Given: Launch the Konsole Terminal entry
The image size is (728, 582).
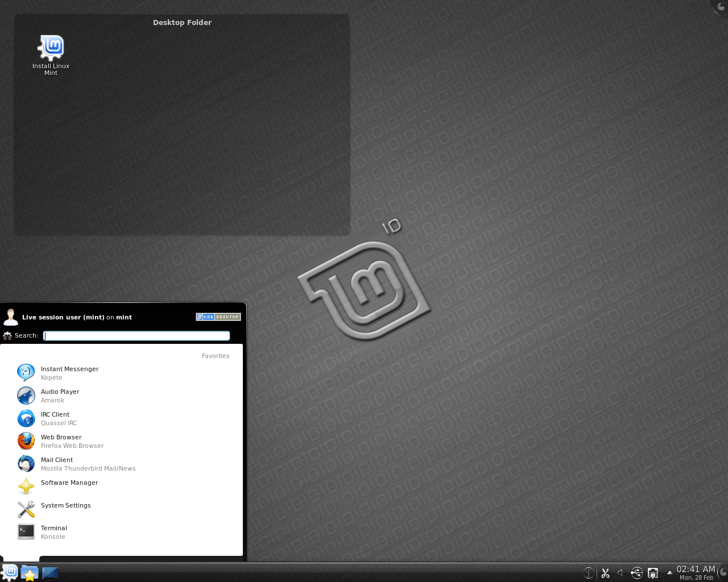Looking at the screenshot, I should click(x=123, y=532).
